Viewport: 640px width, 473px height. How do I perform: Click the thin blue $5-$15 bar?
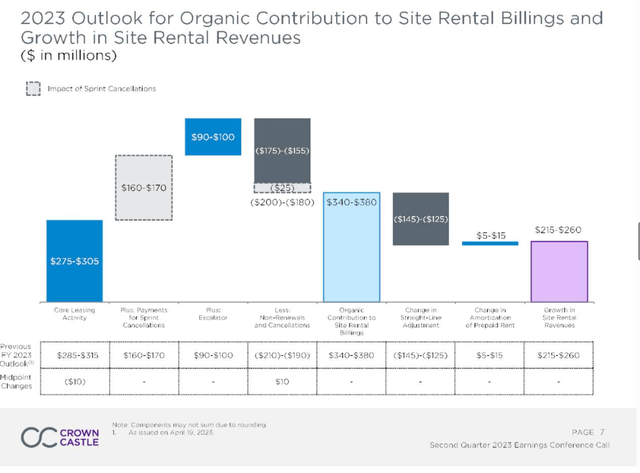pyautogui.click(x=489, y=243)
